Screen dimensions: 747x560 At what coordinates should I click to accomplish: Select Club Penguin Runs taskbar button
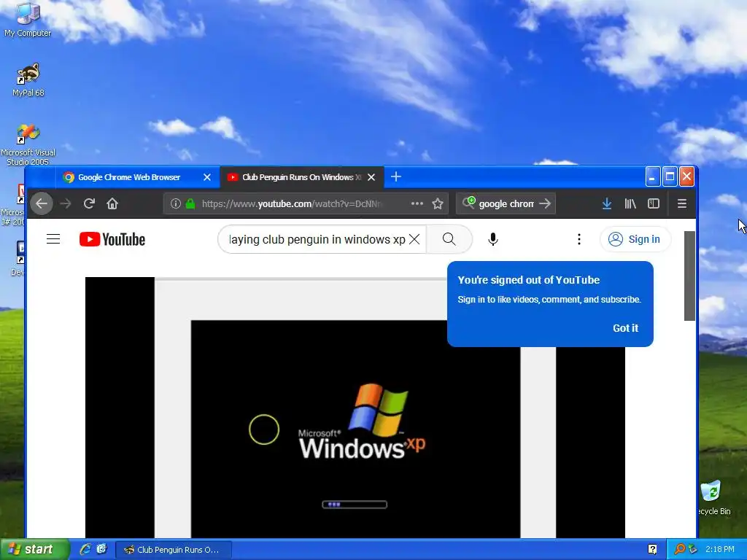[174, 550]
